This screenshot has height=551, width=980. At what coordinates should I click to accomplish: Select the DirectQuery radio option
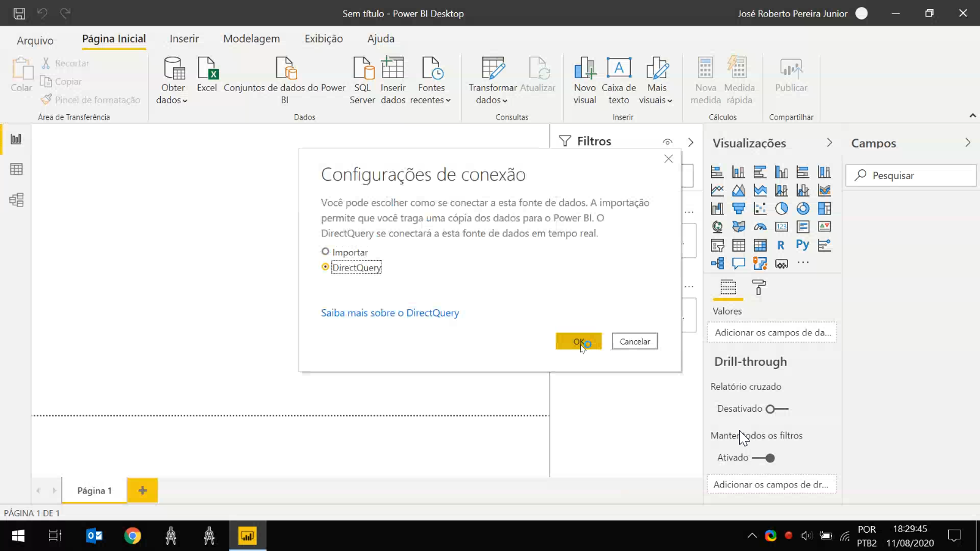325,267
